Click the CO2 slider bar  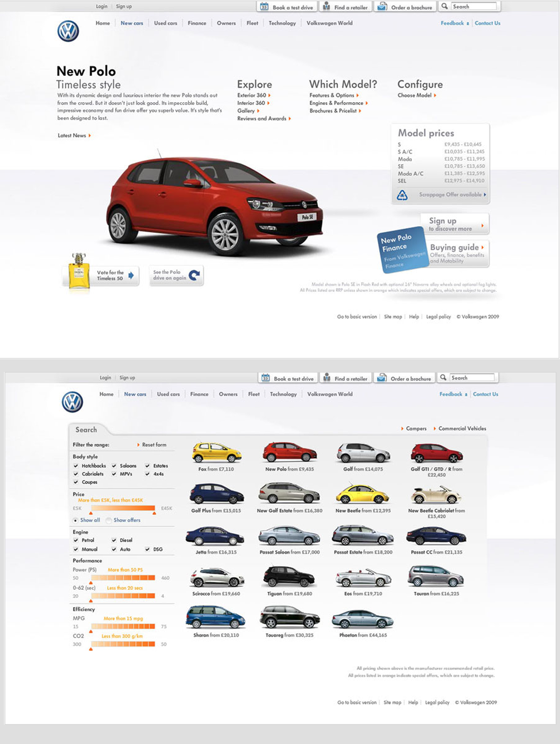123,644
